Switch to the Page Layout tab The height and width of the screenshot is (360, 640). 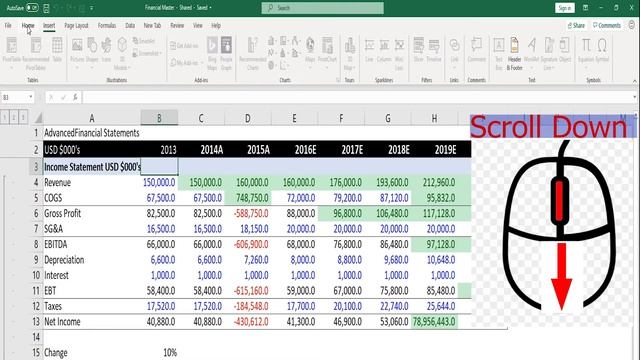click(x=76, y=25)
